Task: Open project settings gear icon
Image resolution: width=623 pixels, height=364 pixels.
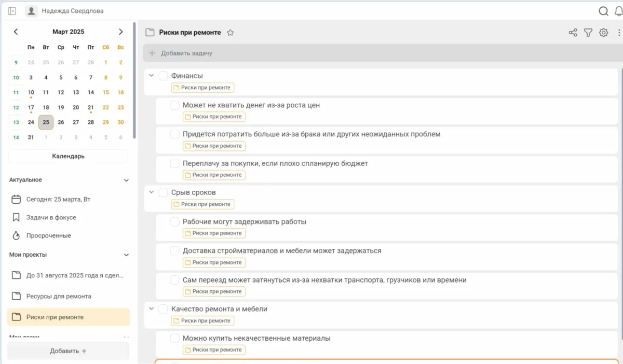Action: pos(603,33)
